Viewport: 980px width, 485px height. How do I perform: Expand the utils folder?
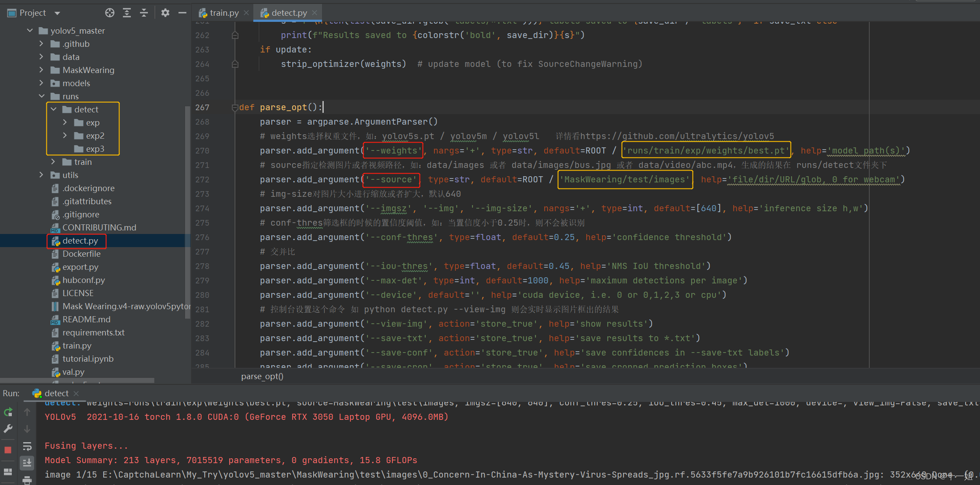(x=42, y=175)
